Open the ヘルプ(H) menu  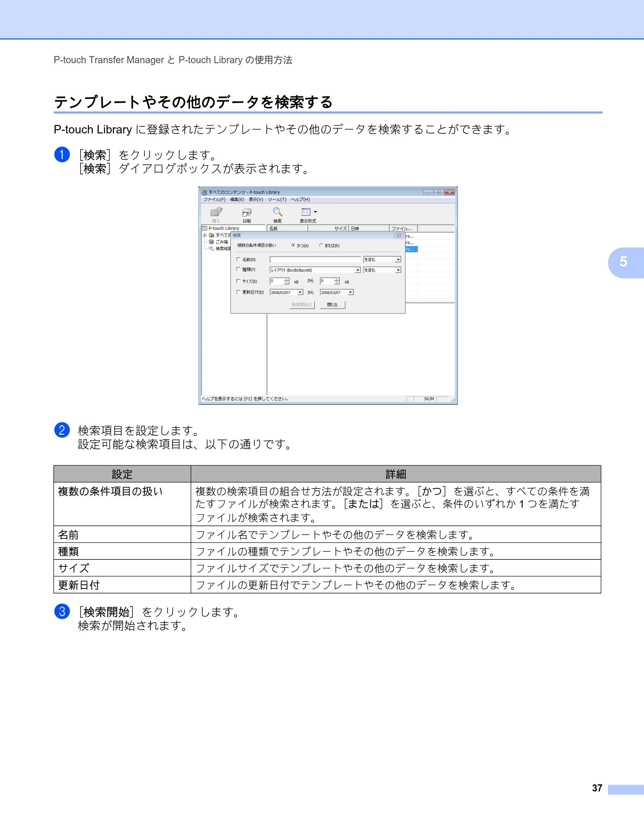point(300,199)
